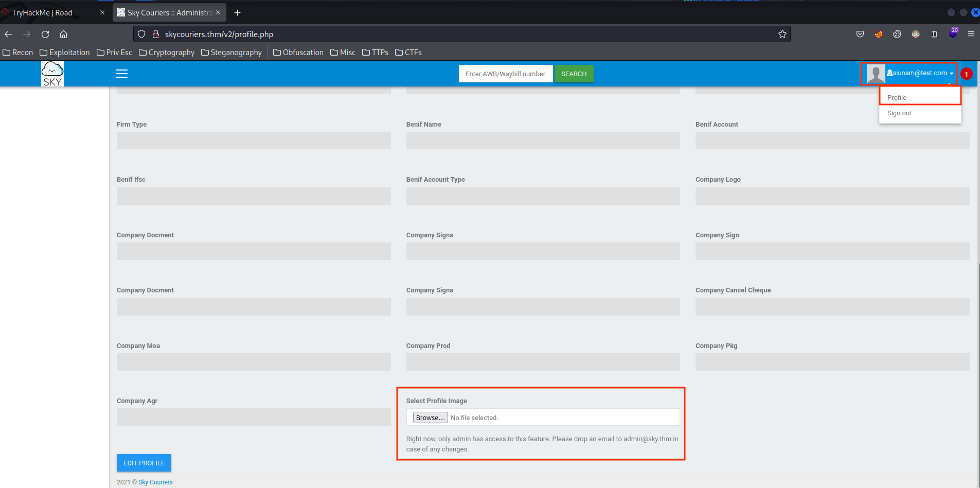
Task: Bookmark this page with the star icon
Action: [x=782, y=34]
